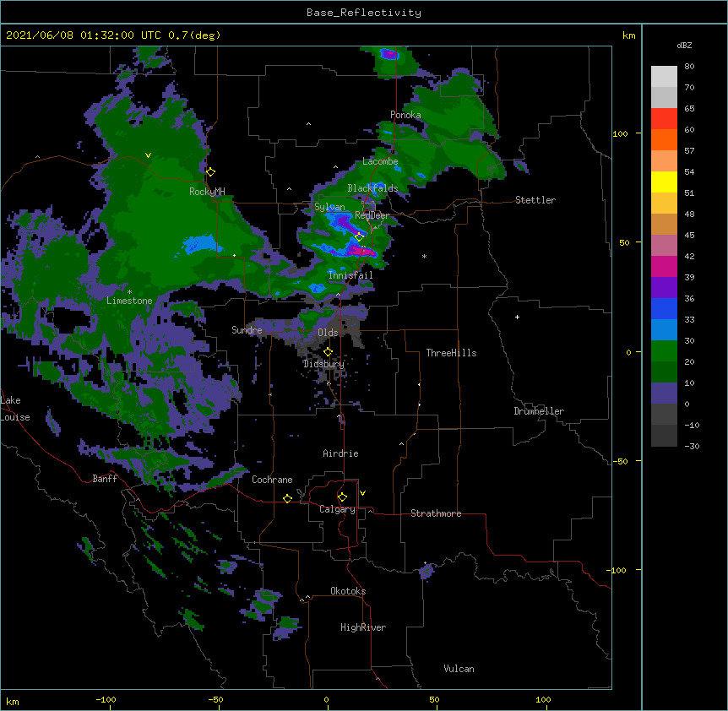Click the yellow diamond marker above Calgary
728x711 pixels.
click(342, 497)
